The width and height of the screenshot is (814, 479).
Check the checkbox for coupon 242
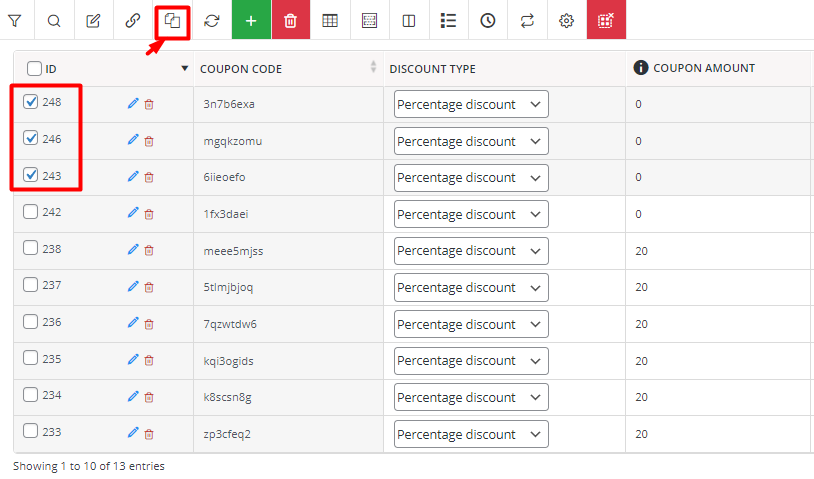point(31,211)
